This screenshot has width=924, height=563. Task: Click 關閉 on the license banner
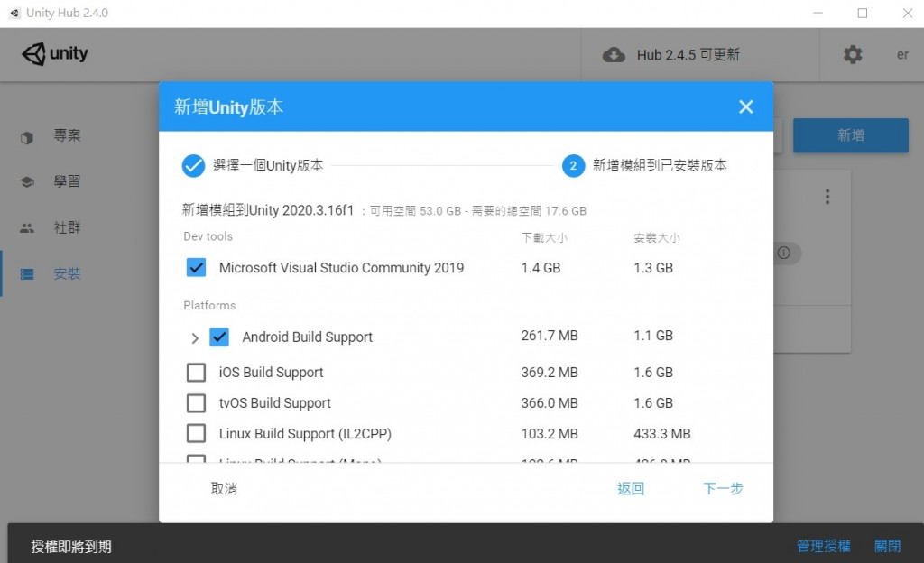coord(888,546)
